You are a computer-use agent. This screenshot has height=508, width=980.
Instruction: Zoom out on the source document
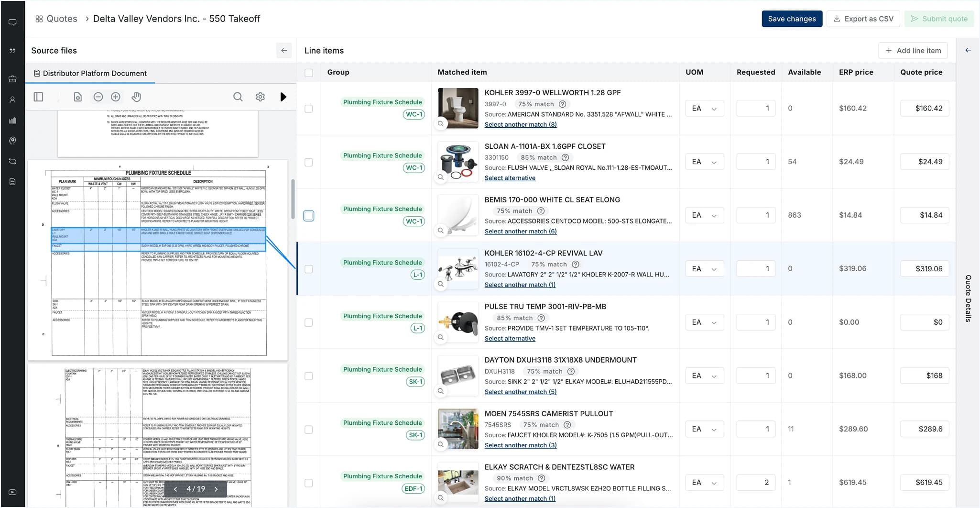click(98, 97)
